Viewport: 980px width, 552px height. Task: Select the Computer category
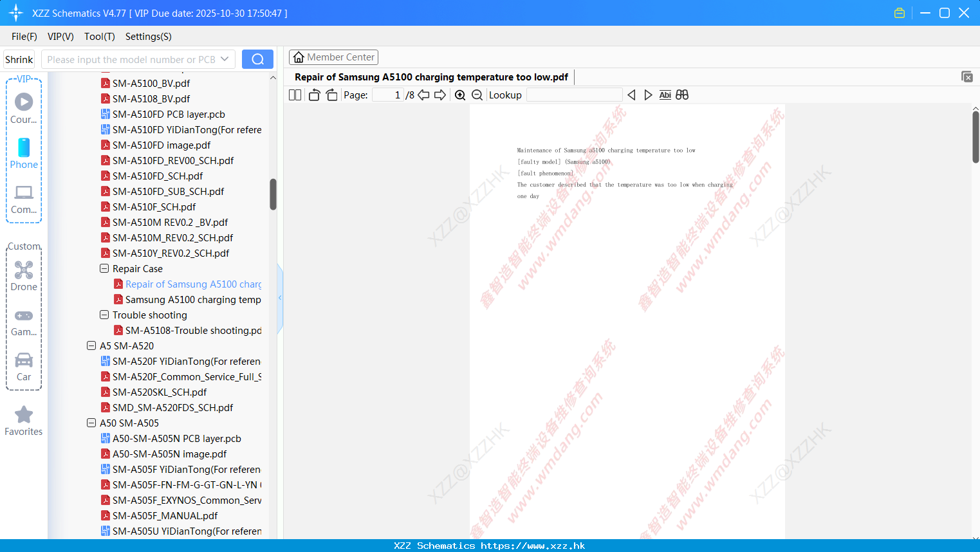point(24,199)
